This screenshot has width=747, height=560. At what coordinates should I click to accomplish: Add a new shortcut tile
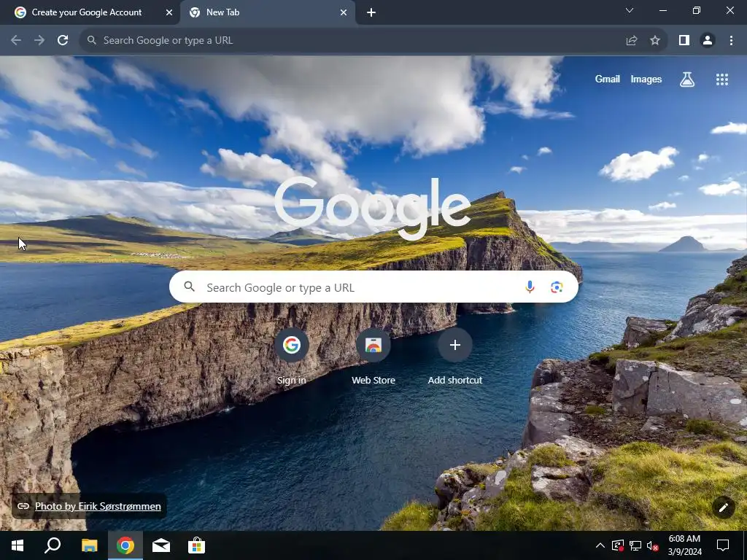point(455,356)
